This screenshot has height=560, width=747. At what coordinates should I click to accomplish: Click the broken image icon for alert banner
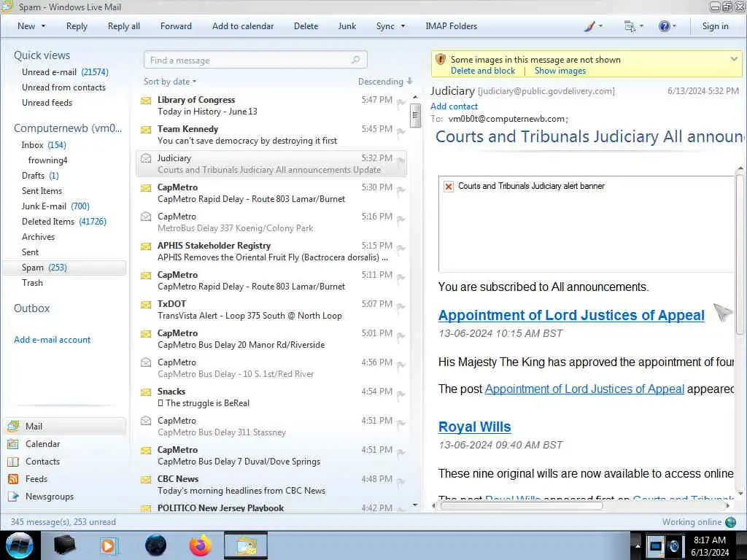(449, 186)
